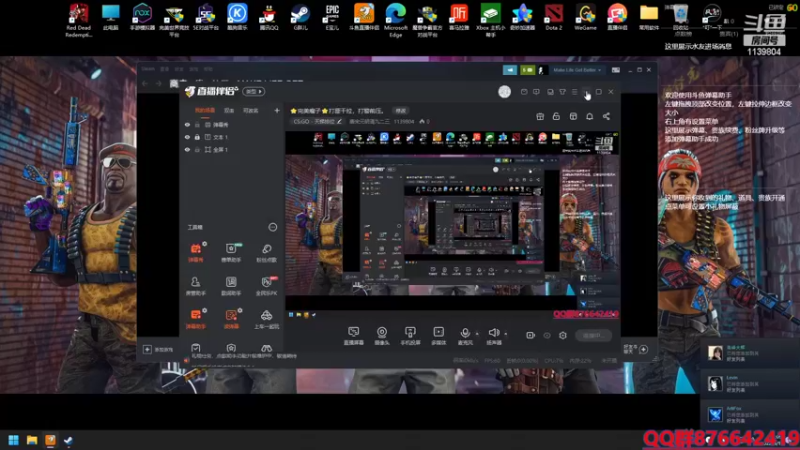
Task: Open the gift box icon above preview
Action: (x=540, y=116)
